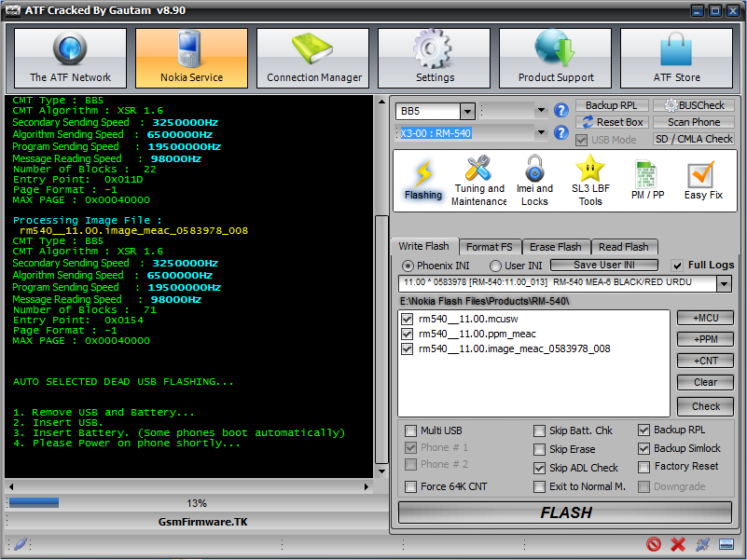Viewport: 747px width, 560px height.
Task: Open the Settings gear section
Action: (434, 58)
